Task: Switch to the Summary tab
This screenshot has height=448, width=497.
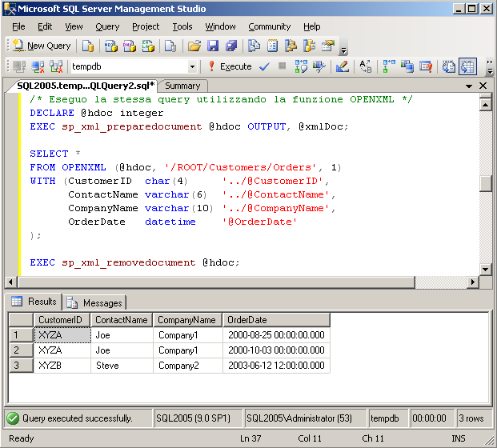Action: pos(182,86)
